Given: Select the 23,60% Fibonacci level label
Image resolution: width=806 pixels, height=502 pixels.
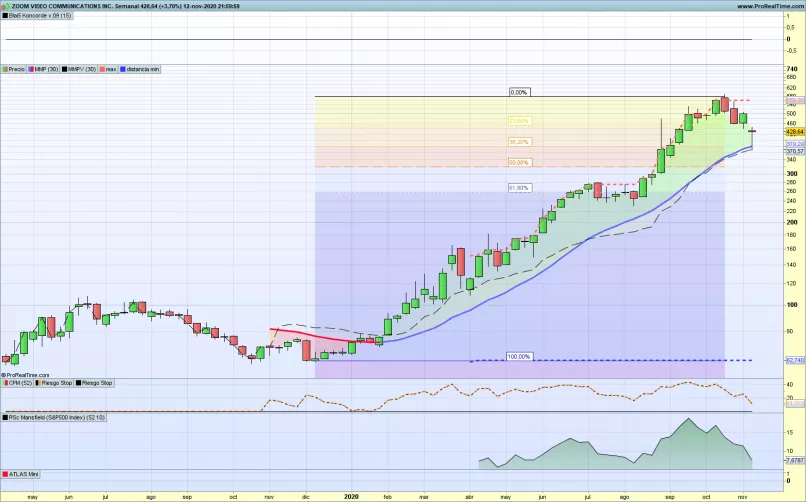Looking at the screenshot, I should (519, 121).
